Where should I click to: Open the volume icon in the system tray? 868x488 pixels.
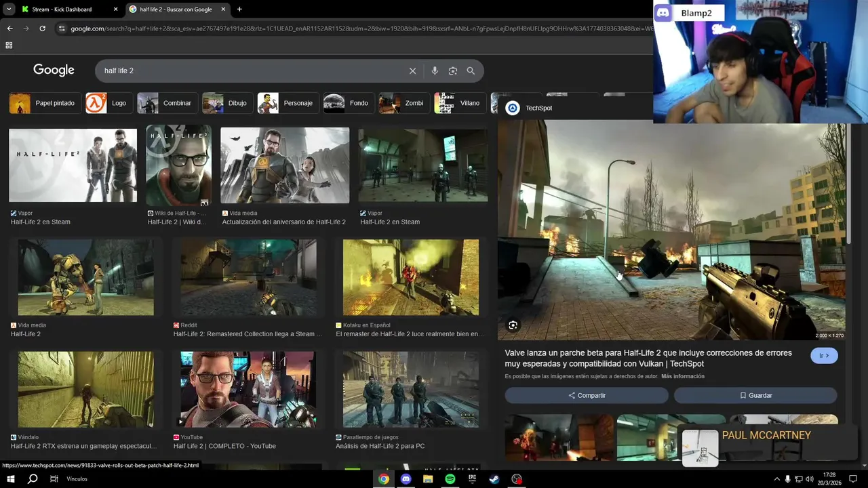(x=810, y=479)
